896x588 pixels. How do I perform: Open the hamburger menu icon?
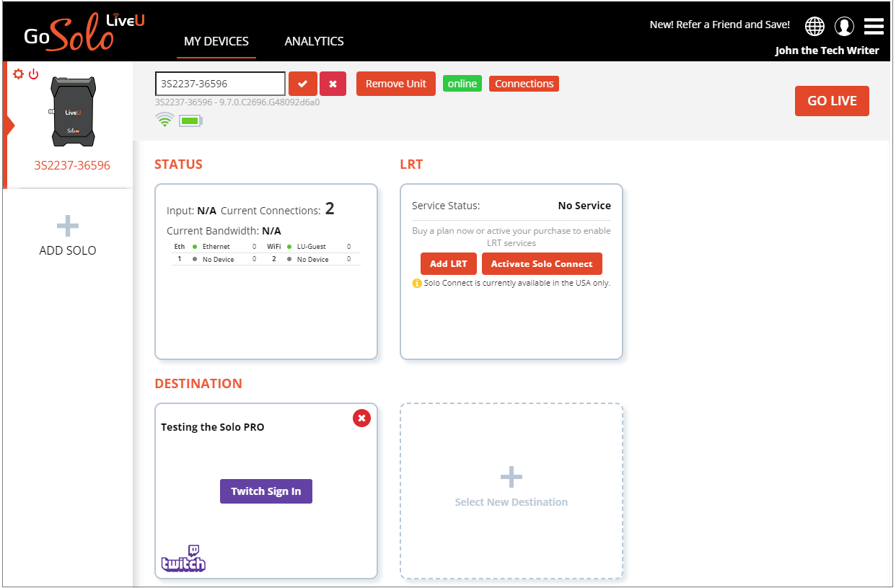coord(874,26)
